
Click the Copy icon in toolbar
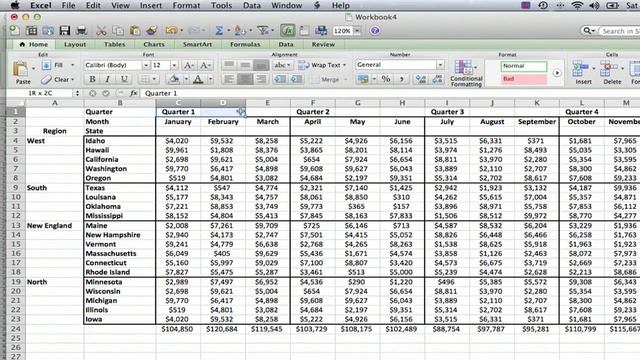pyautogui.click(x=118, y=31)
